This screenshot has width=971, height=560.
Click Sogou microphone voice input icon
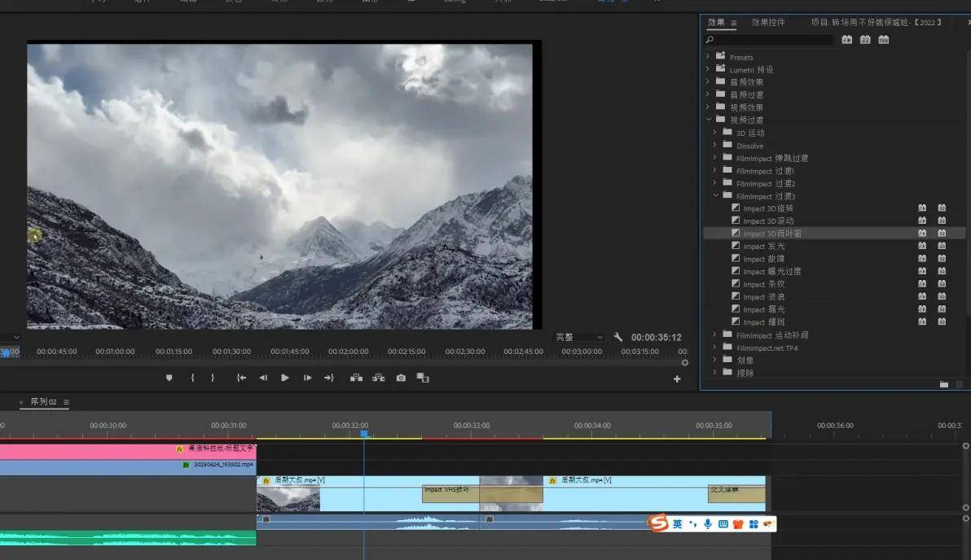(707, 524)
